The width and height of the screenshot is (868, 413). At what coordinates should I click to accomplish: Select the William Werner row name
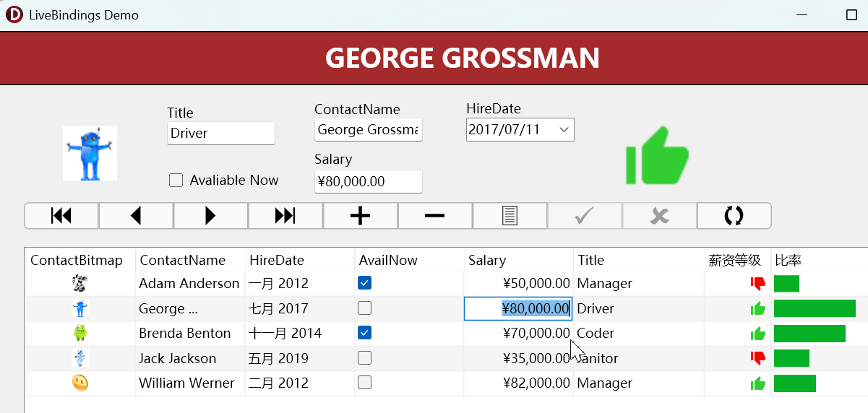186,383
